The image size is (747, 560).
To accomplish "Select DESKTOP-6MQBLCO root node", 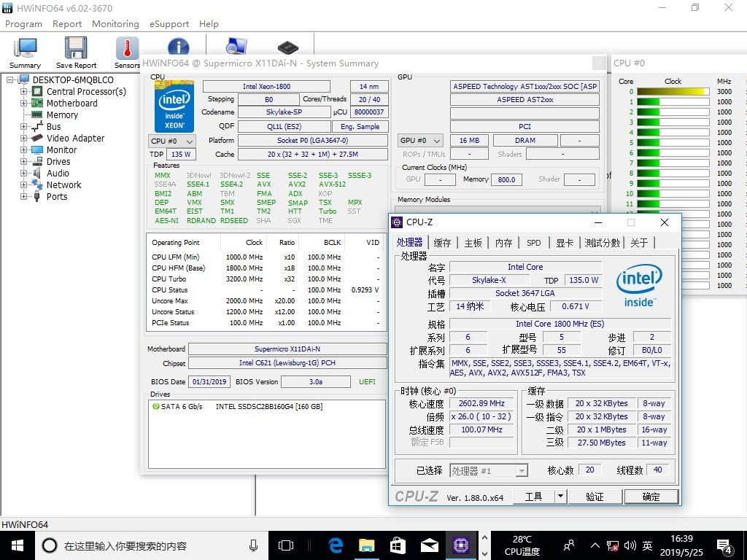I will point(73,80).
